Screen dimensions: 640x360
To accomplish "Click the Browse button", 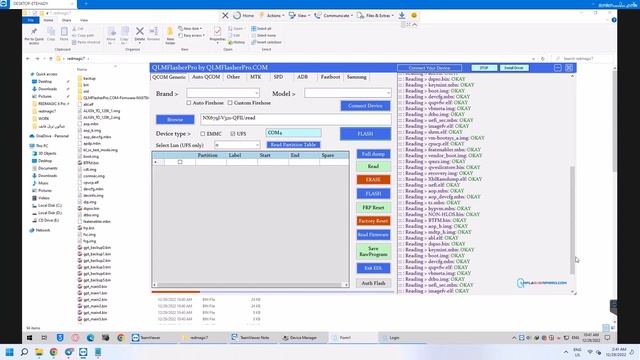I will 175,119.
